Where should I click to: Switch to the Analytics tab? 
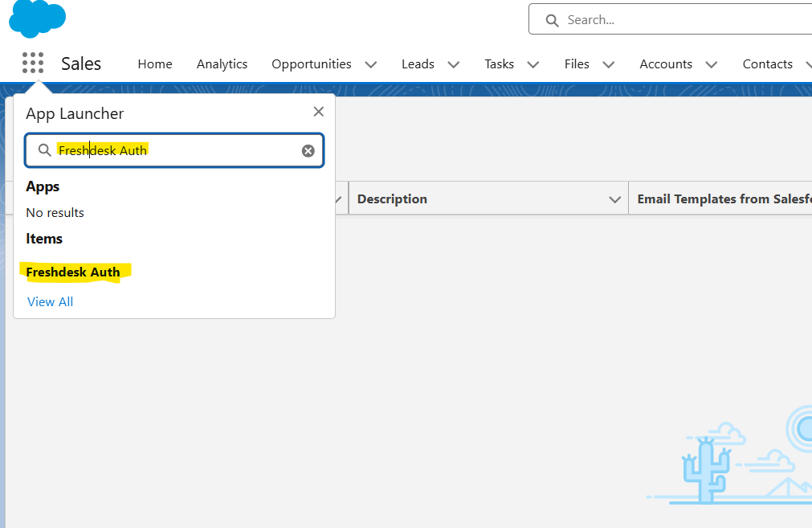pos(222,63)
